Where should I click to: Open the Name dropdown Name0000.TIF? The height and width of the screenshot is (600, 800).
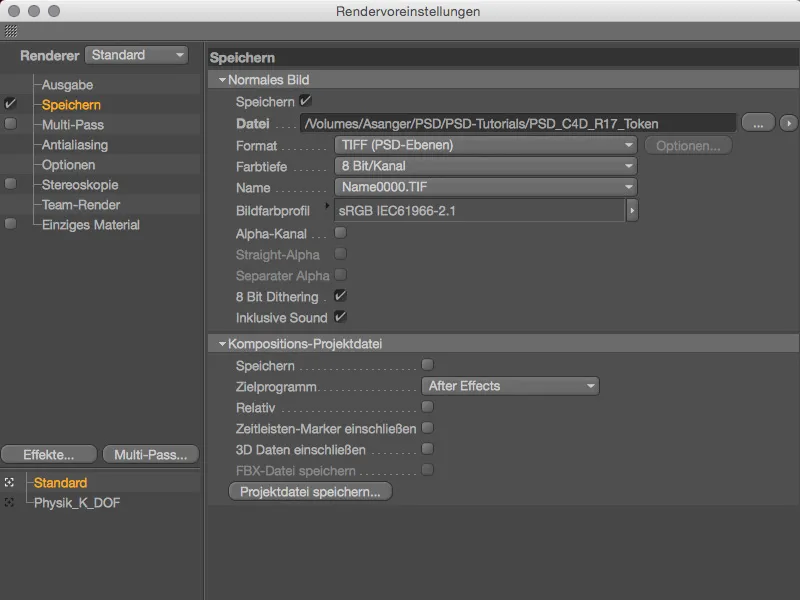(x=486, y=187)
